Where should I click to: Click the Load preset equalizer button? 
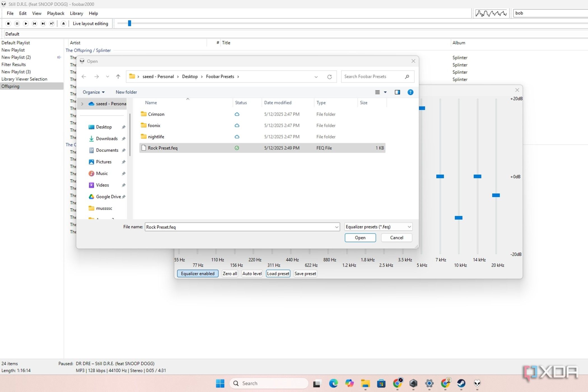pyautogui.click(x=278, y=274)
